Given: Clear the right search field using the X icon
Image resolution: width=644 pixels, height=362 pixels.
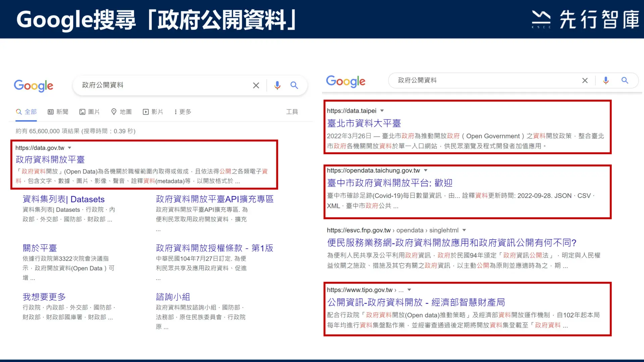Looking at the screenshot, I should [585, 80].
